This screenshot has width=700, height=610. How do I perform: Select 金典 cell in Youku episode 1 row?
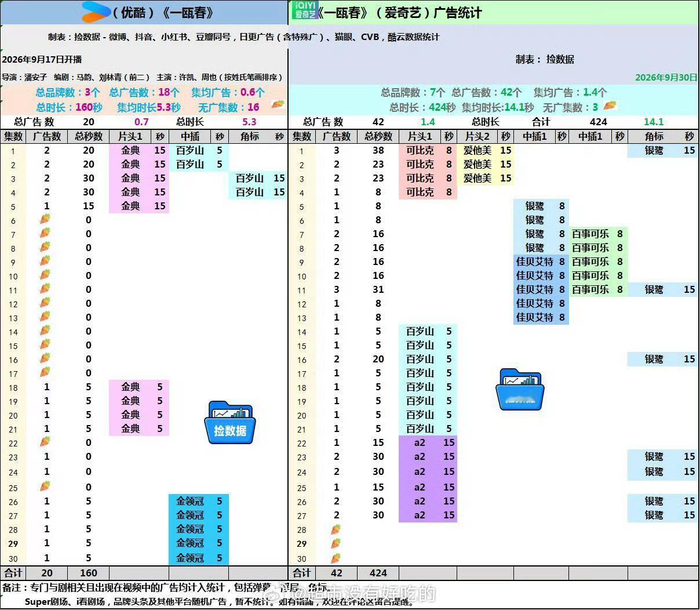130,150
